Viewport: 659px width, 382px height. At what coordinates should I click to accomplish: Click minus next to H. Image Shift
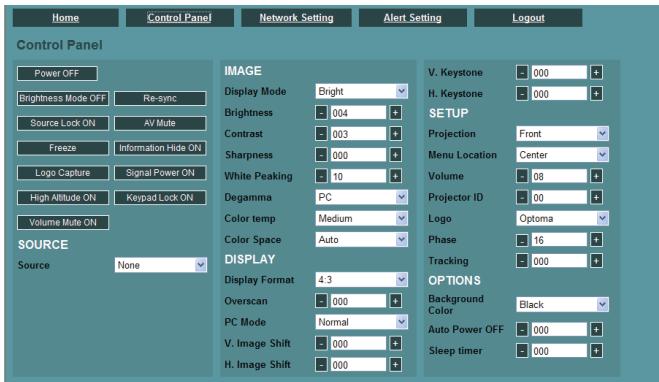(x=321, y=365)
